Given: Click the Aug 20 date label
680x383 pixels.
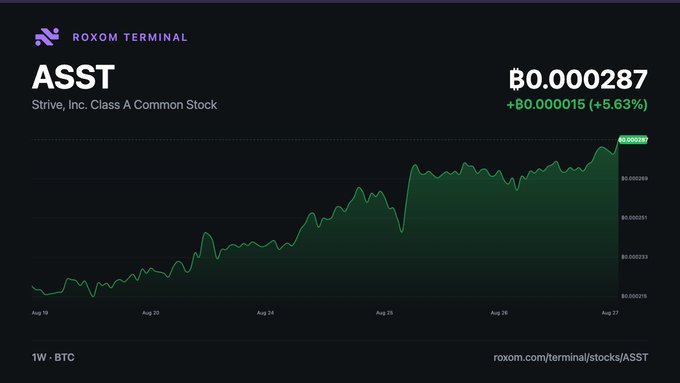Looking at the screenshot, I should click(x=150, y=313).
